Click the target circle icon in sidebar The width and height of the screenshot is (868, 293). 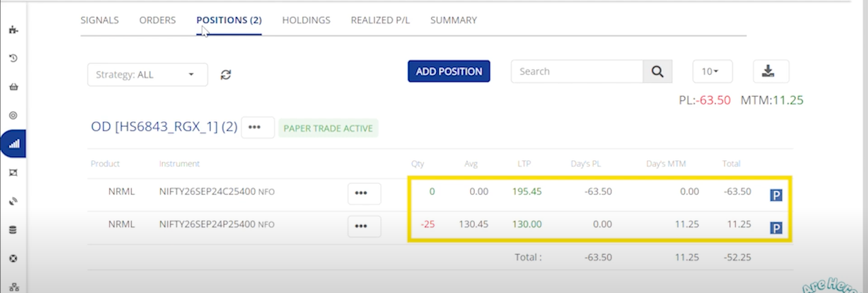tap(12, 116)
